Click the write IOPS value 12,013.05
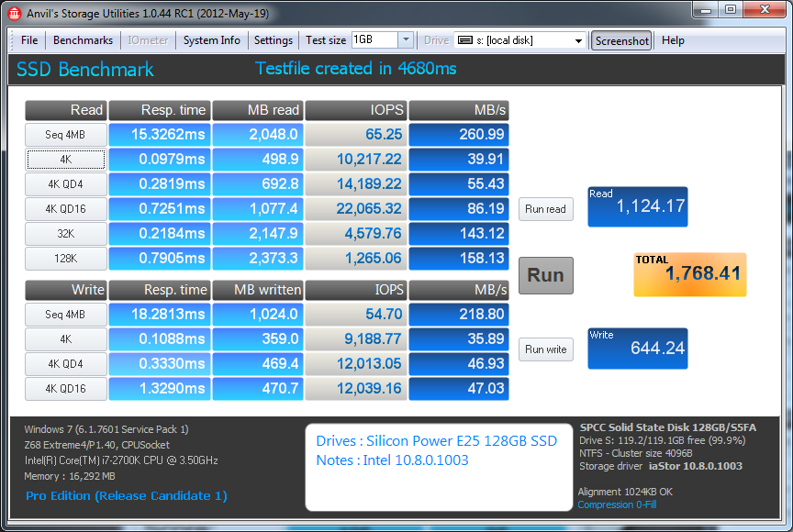793x532 pixels. 356,364
